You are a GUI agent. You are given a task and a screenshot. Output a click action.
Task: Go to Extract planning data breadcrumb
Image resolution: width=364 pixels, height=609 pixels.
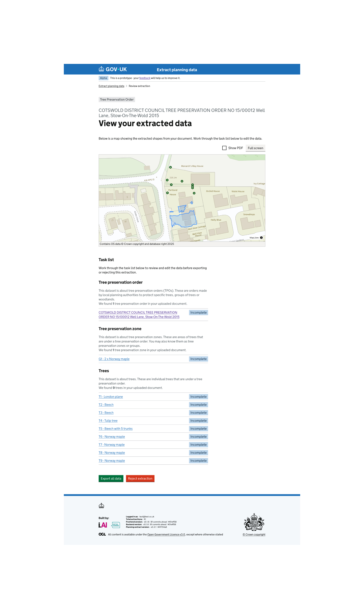[x=111, y=86]
